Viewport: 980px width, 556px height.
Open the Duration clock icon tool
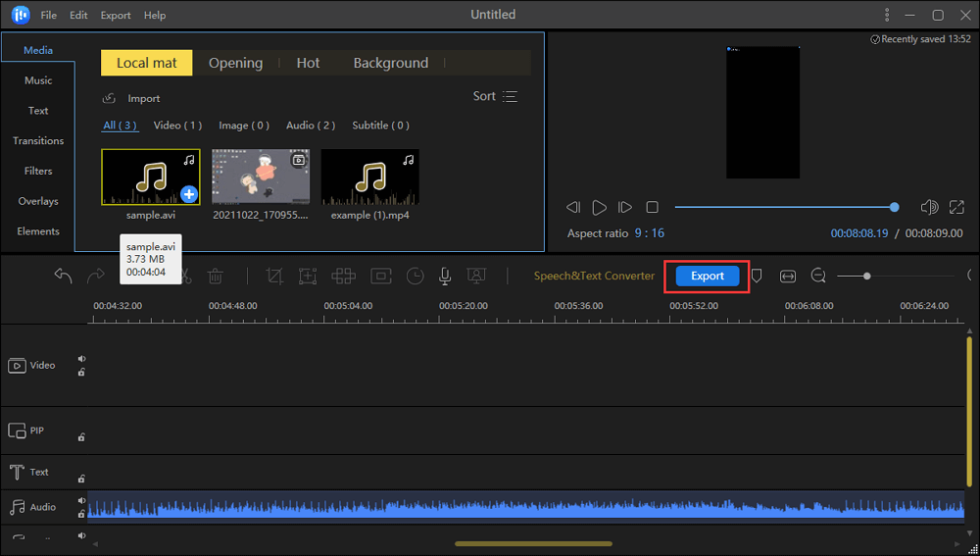(x=416, y=277)
